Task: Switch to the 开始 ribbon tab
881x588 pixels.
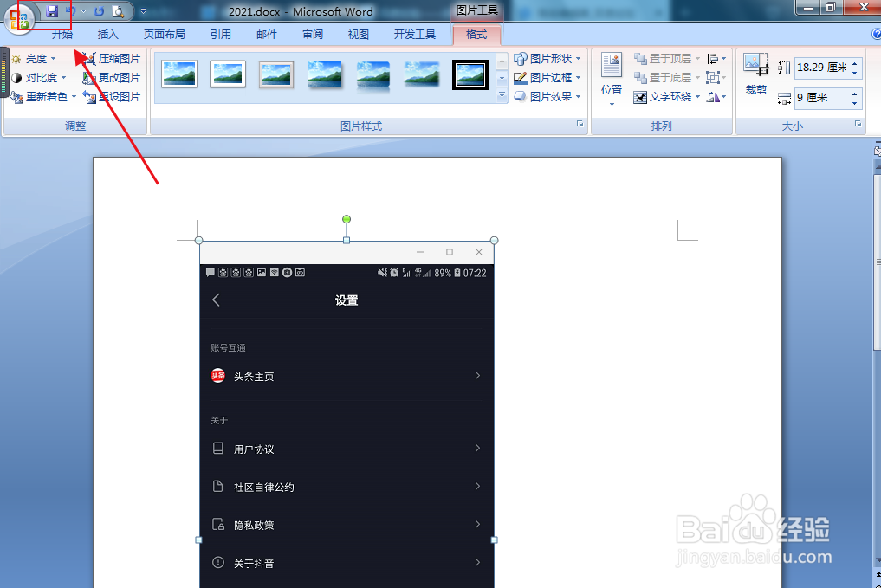Action: pyautogui.click(x=62, y=35)
